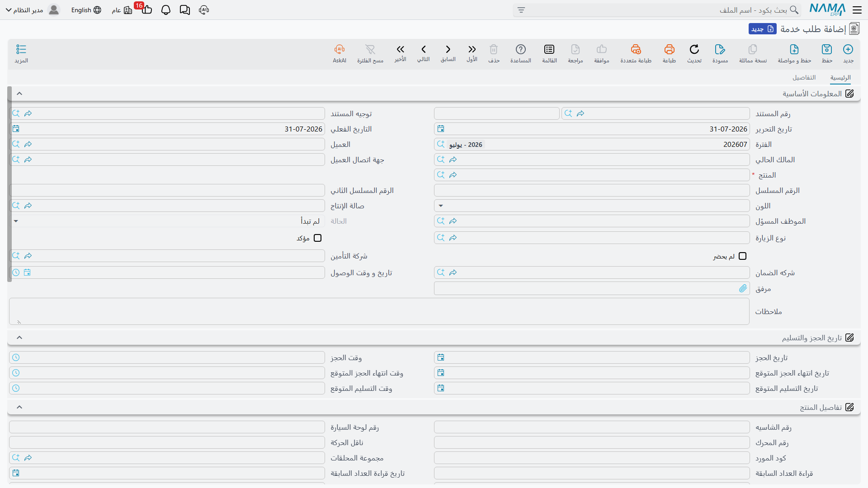Open the اللون (Color) dropdown
The width and height of the screenshot is (868, 488).
441,206
